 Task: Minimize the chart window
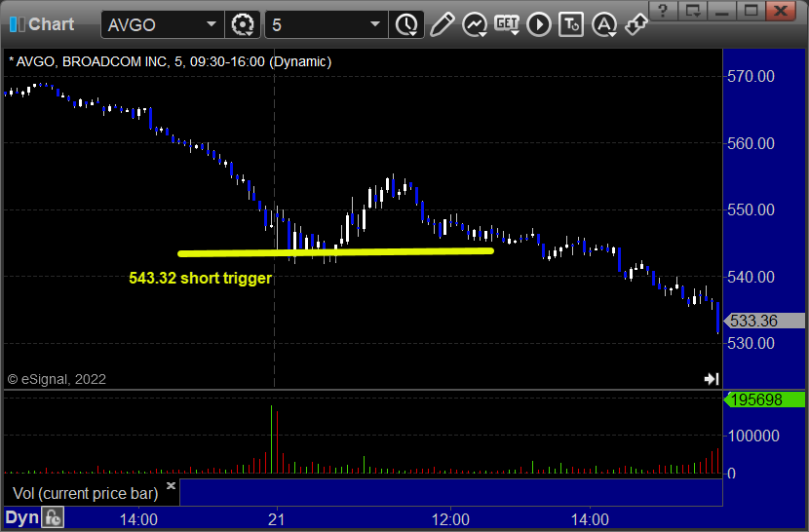pos(721,11)
